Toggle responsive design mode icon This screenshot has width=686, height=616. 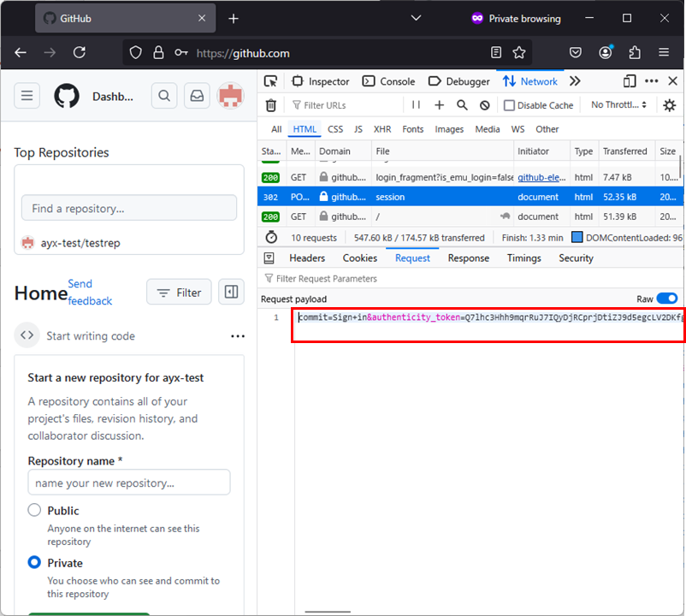pyautogui.click(x=630, y=81)
